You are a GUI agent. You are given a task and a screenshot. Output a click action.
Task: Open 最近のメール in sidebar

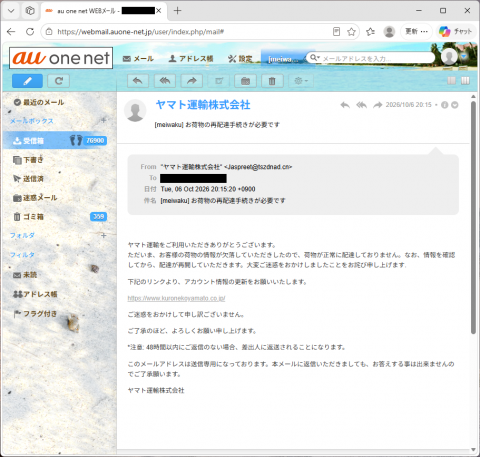[x=39, y=102]
